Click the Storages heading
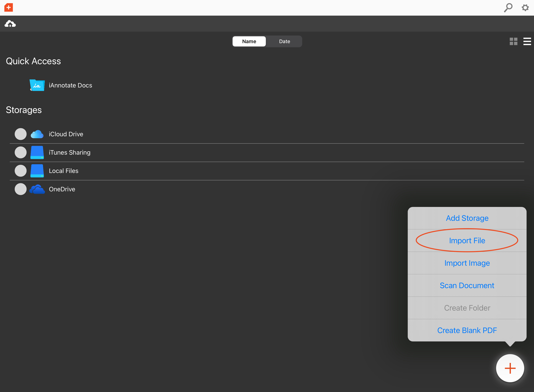The image size is (534, 392). tap(24, 110)
